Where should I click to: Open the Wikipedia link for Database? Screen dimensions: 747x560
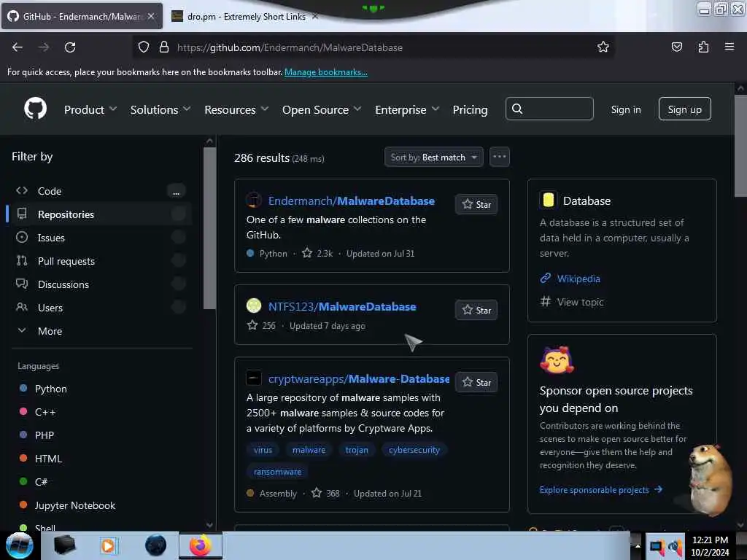(x=578, y=279)
